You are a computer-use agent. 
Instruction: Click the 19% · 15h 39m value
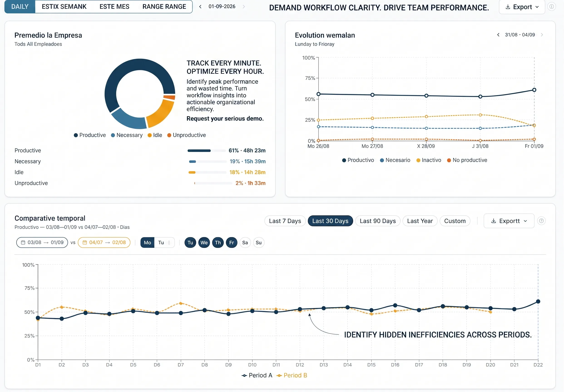click(247, 162)
